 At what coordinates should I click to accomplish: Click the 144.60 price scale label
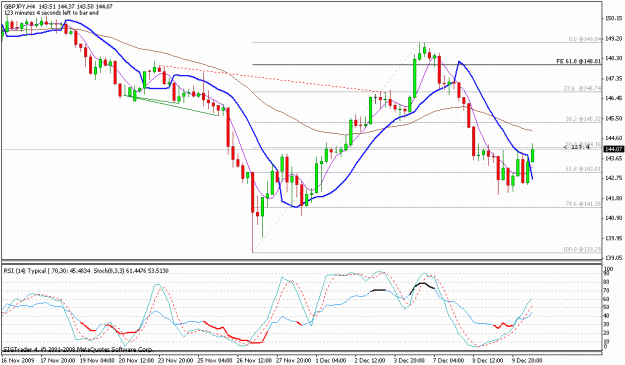[x=613, y=138]
